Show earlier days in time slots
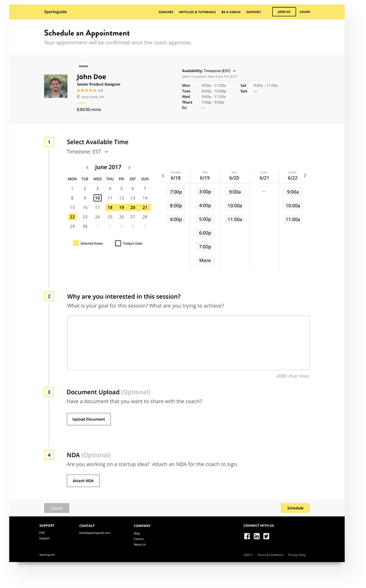Image resolution: width=366 pixels, height=588 pixels. (x=163, y=175)
